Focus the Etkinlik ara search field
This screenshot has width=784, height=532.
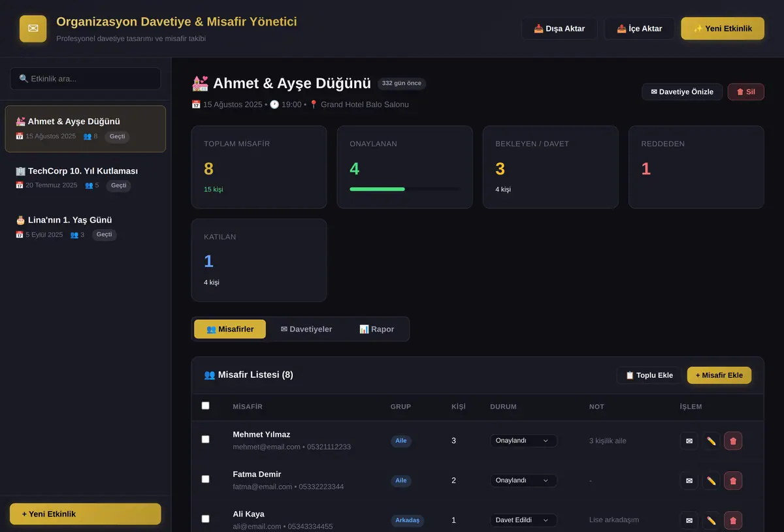pos(86,78)
